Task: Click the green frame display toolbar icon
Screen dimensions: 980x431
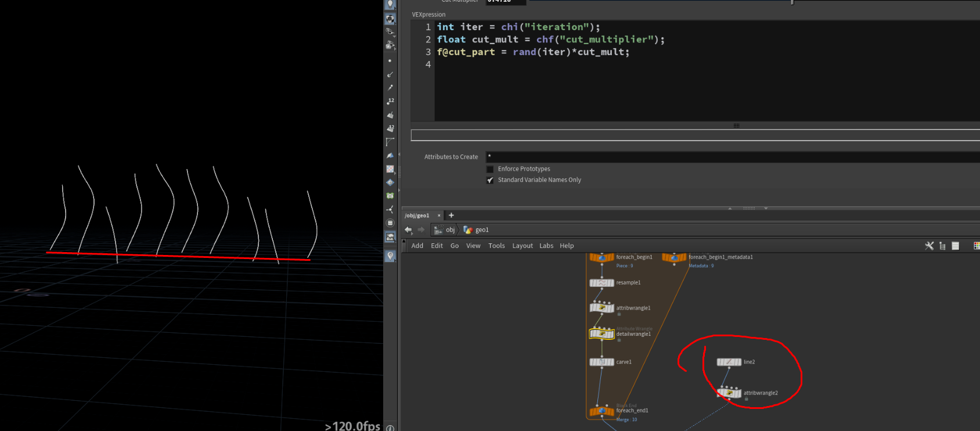Action: [390, 196]
